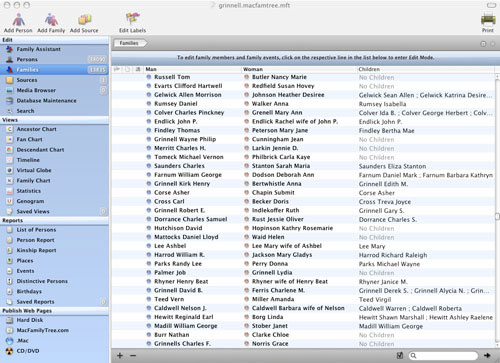
Task: Open Family Assistant in the sidebar
Action: pos(54,49)
